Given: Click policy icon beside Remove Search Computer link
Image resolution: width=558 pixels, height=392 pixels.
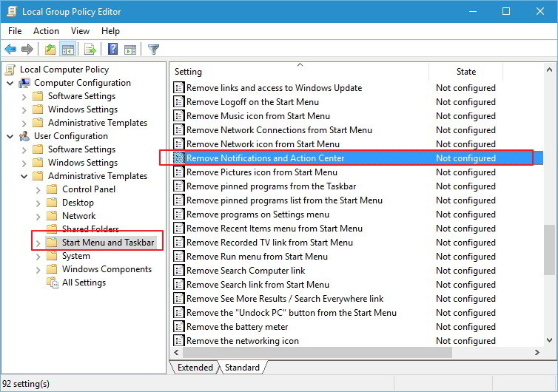Looking at the screenshot, I should (178, 271).
